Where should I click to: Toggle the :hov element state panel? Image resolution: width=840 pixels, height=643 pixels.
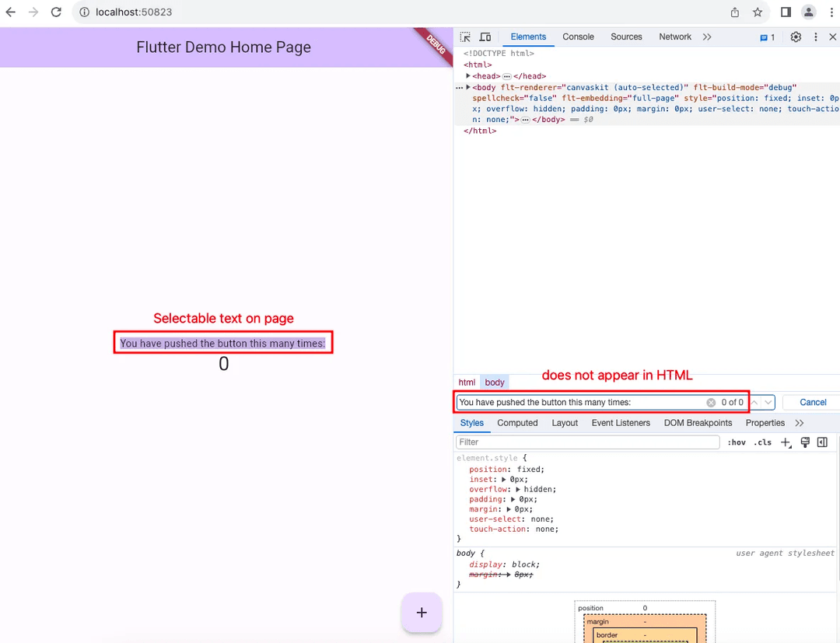tap(737, 442)
